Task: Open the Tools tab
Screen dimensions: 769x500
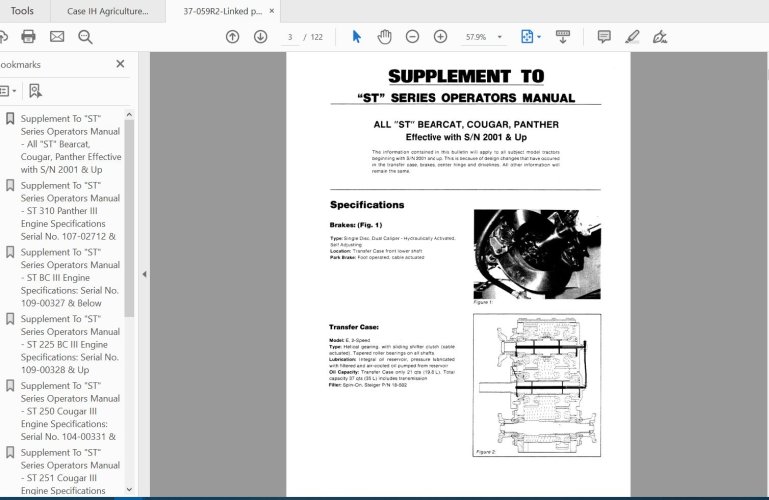Action: [x=22, y=11]
